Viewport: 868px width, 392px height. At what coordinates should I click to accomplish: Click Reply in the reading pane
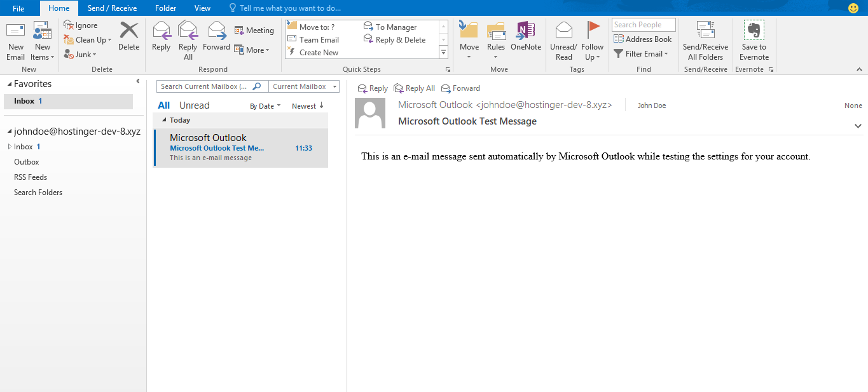373,88
